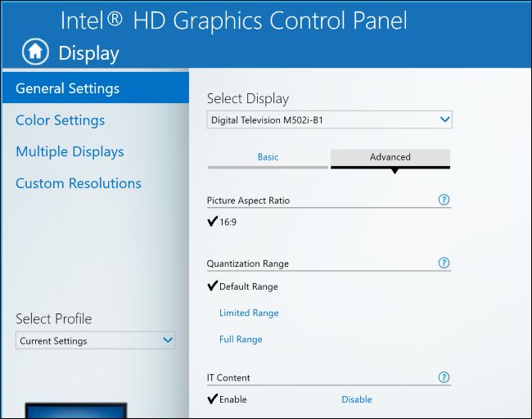Disable IT Content
The width and height of the screenshot is (532, 419).
(x=357, y=399)
